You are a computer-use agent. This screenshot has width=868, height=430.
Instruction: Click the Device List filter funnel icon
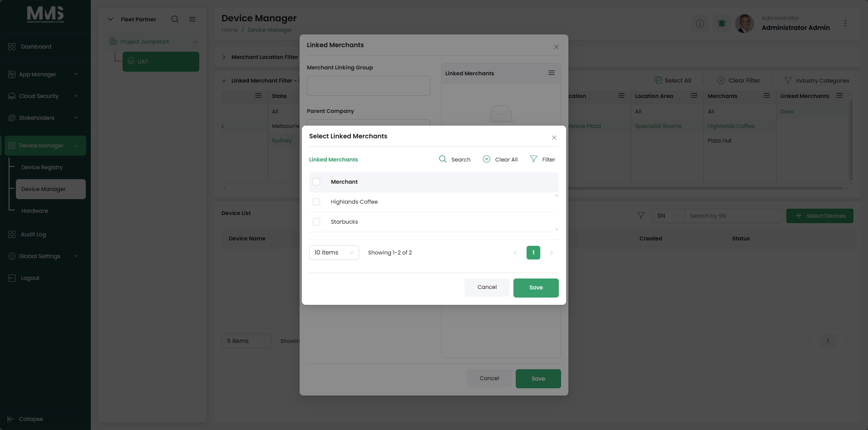(641, 216)
